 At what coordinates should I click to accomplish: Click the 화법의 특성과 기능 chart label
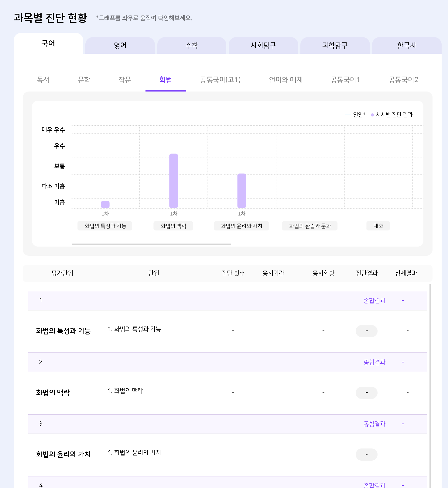point(105,226)
